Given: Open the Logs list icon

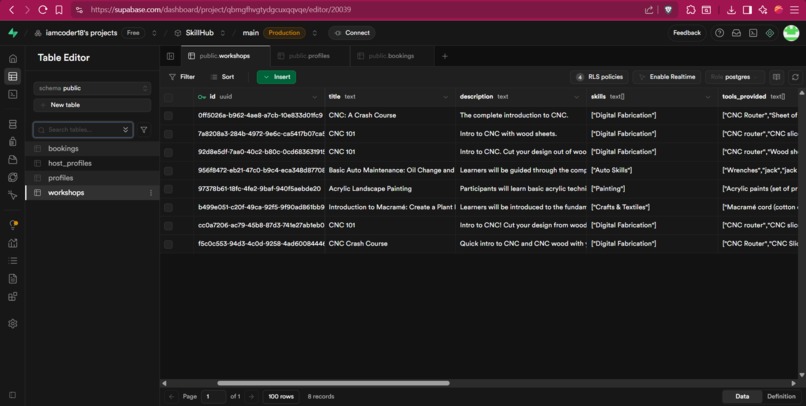Looking at the screenshot, I should point(13,261).
